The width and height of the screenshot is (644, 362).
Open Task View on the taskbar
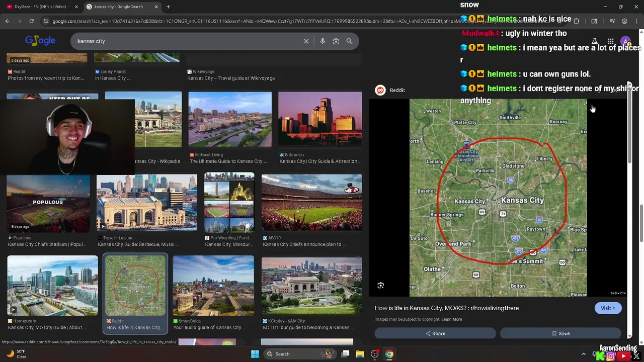345,354
